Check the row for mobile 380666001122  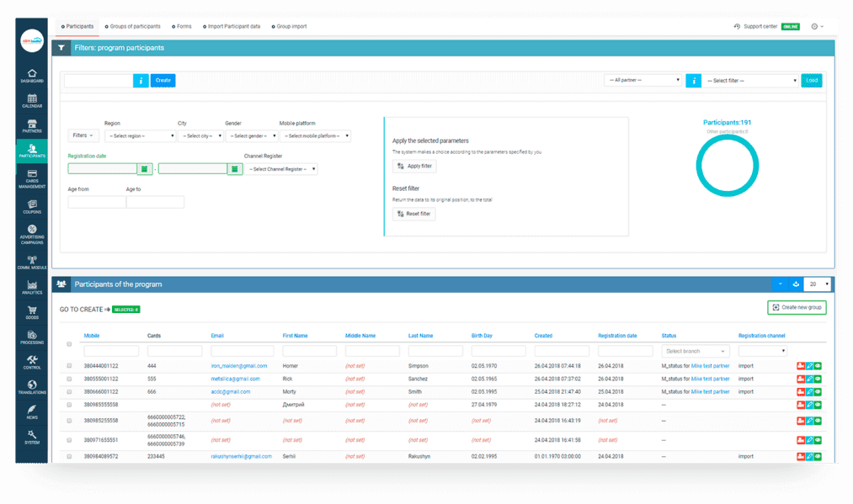69,392
